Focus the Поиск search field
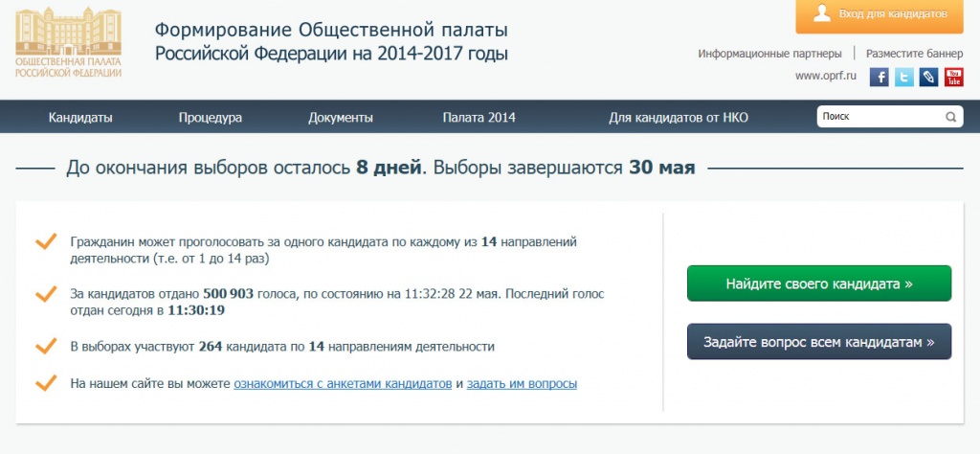 coord(880,116)
